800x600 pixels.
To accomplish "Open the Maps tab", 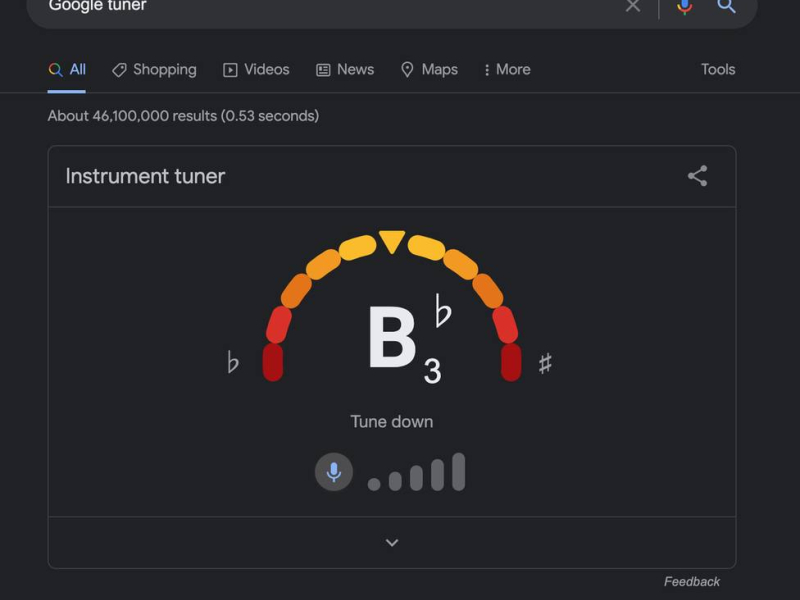I will 429,69.
